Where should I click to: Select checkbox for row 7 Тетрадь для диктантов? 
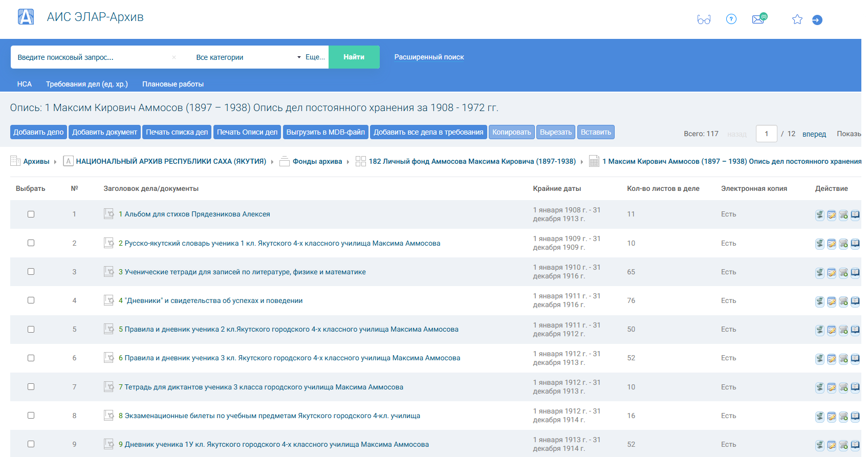(x=31, y=387)
